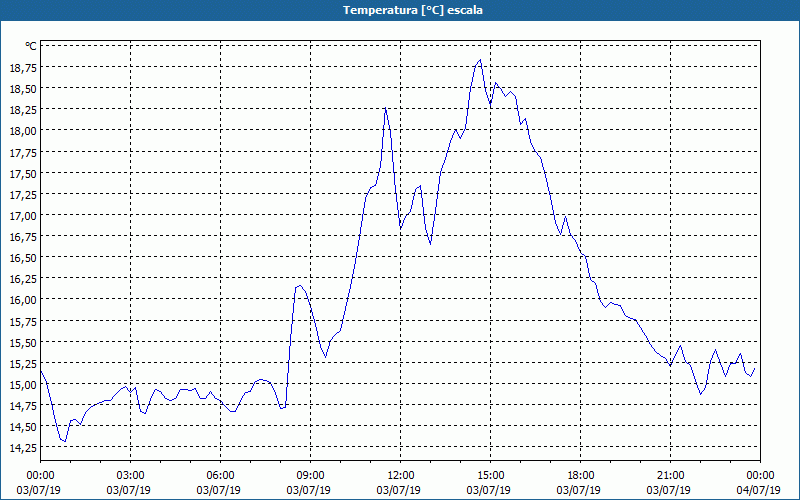Viewport: 800px width, 500px height.
Task: Click the 16,25 y-axis value
Action: [23, 279]
